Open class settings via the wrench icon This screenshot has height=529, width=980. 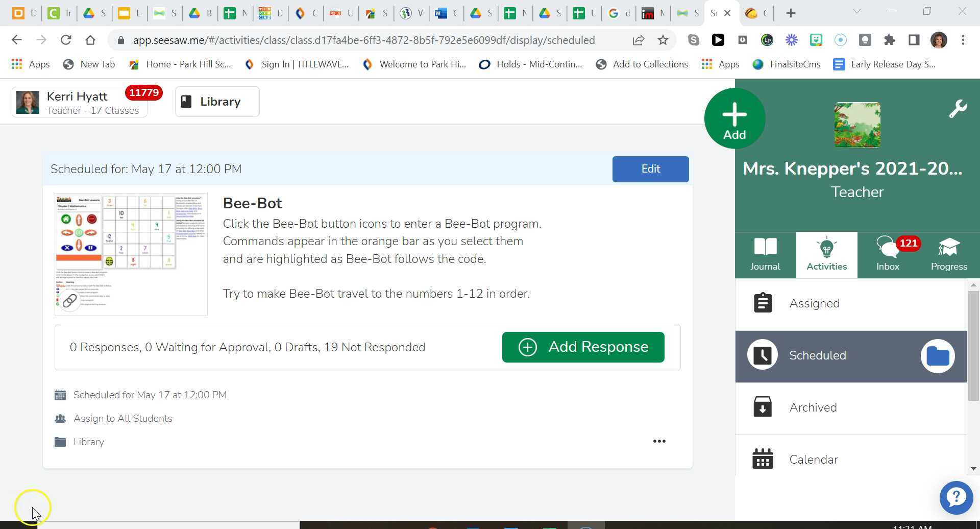pos(959,108)
